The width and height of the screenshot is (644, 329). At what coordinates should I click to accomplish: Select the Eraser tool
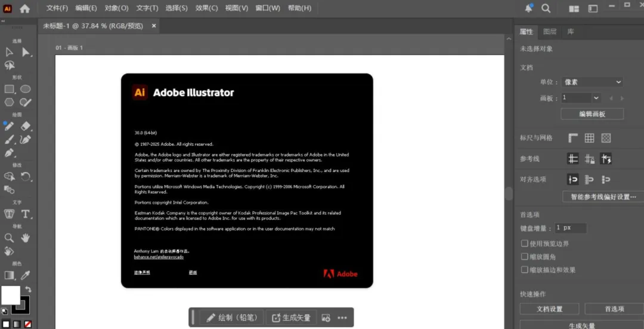26,126
